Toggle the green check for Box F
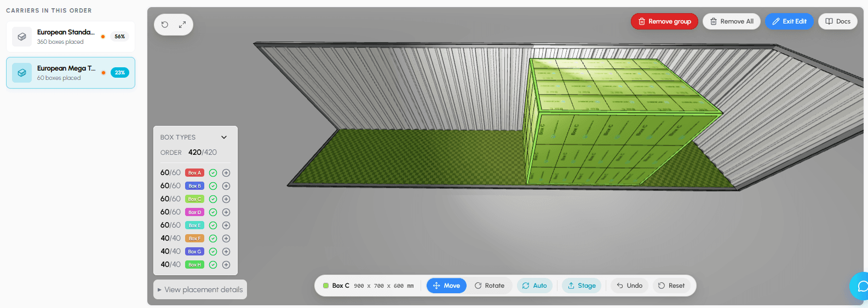This screenshot has width=868, height=308. tap(213, 239)
